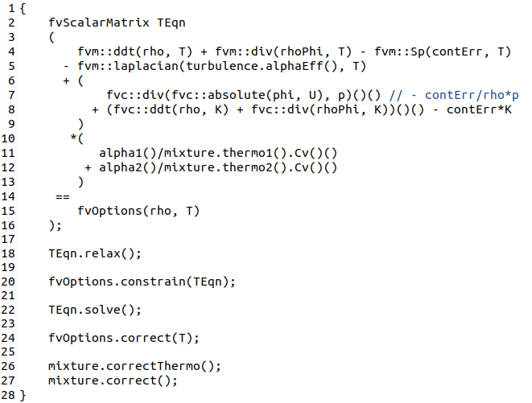
Task: Click TEqn.solve() statement
Action: coord(95,310)
